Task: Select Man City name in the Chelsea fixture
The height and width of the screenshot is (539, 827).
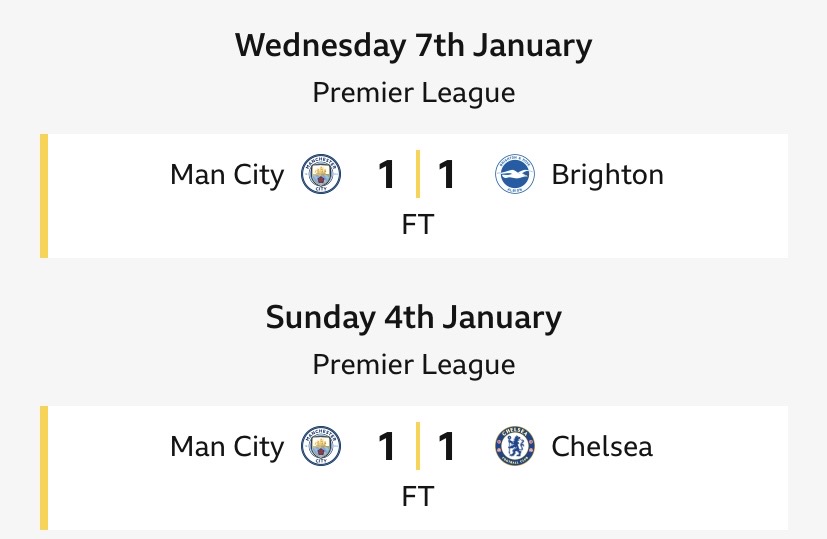Action: pyautogui.click(x=227, y=446)
